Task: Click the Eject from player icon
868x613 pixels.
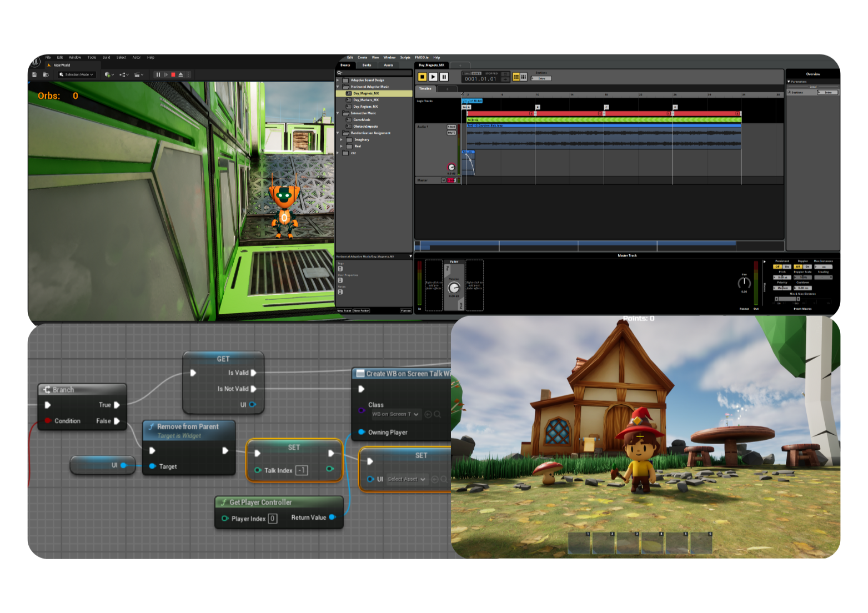Action: pyautogui.click(x=180, y=74)
